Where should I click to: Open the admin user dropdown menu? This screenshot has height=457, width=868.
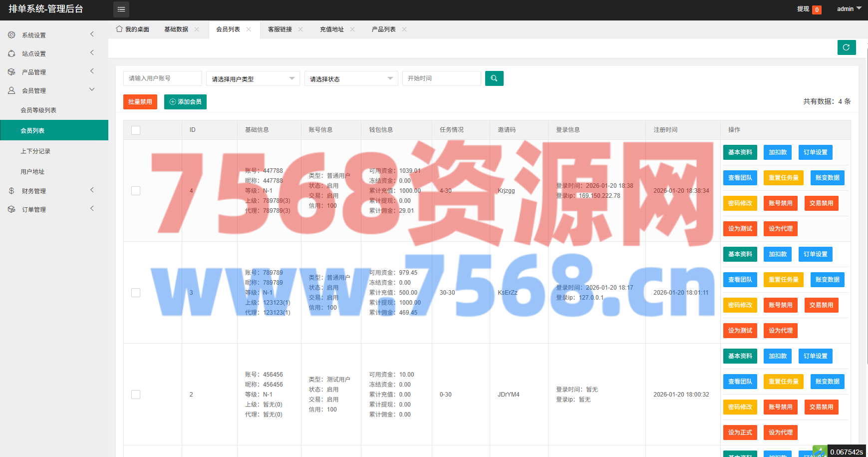[849, 9]
